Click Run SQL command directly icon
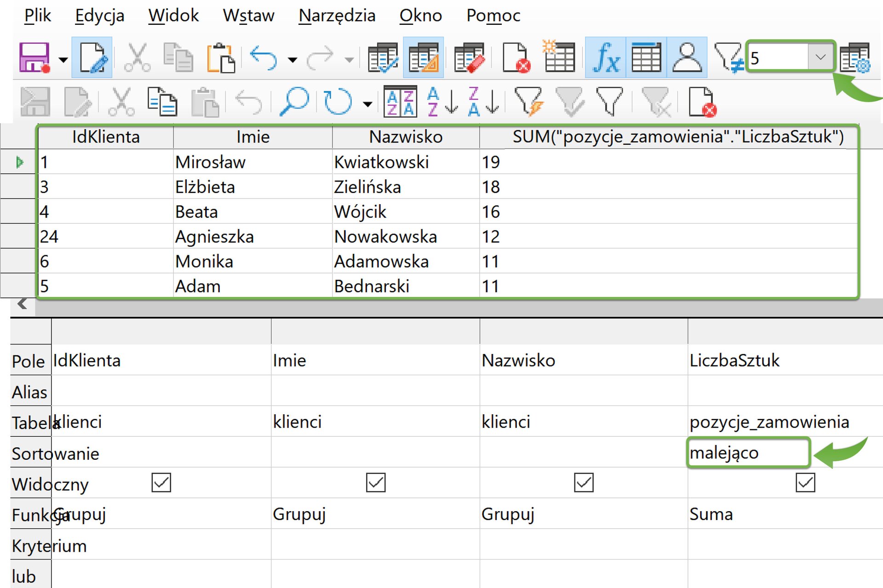Screen dimensions: 883x588 point(516,58)
